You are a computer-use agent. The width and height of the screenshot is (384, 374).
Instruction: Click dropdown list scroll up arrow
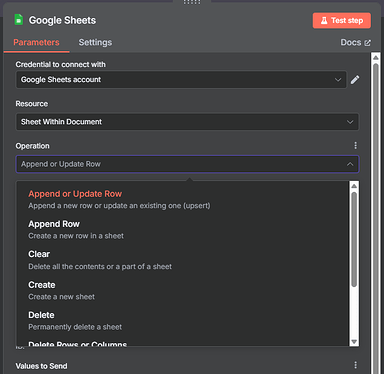354,186
